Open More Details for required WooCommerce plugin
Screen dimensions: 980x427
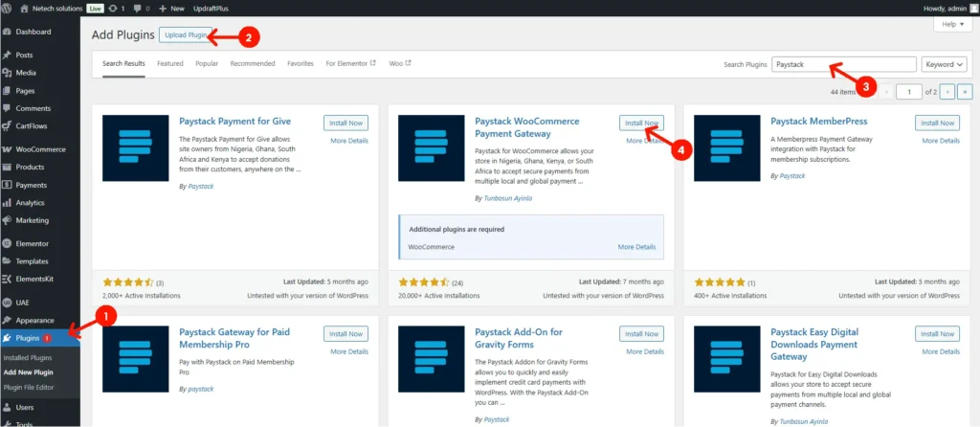pos(636,247)
